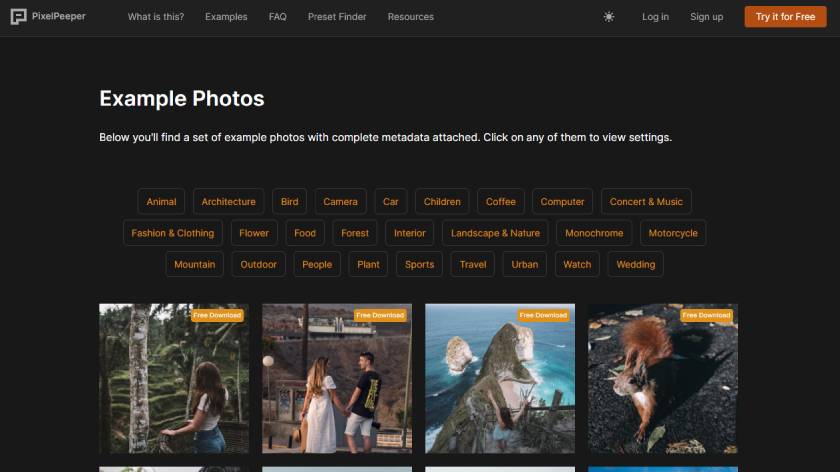The image size is (840, 472).
Task: Filter by Landscape & Nature tag
Action: click(495, 233)
